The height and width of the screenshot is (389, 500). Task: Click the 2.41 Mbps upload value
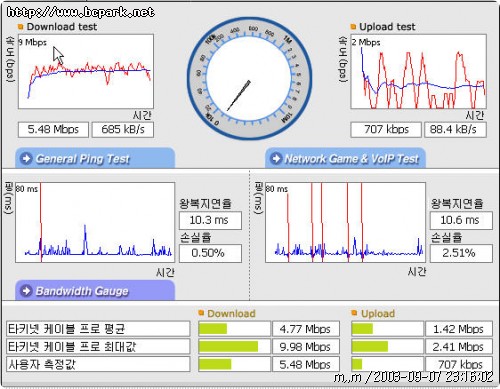[459, 347]
